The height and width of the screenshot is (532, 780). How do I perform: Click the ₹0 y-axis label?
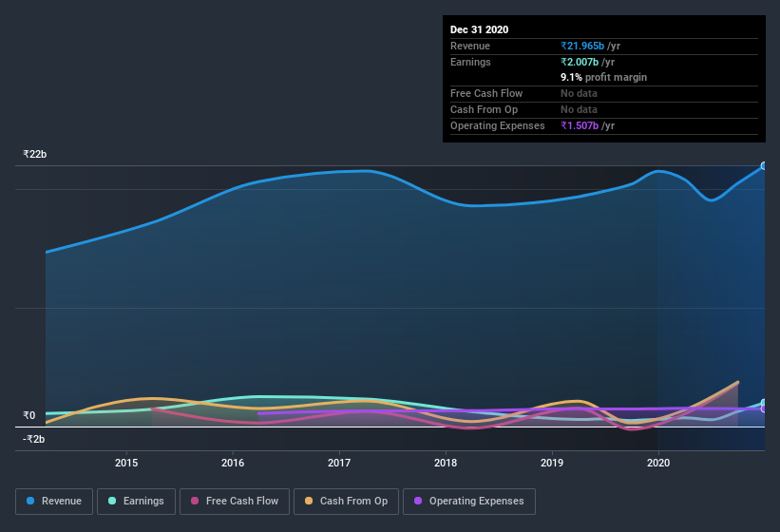tap(29, 415)
